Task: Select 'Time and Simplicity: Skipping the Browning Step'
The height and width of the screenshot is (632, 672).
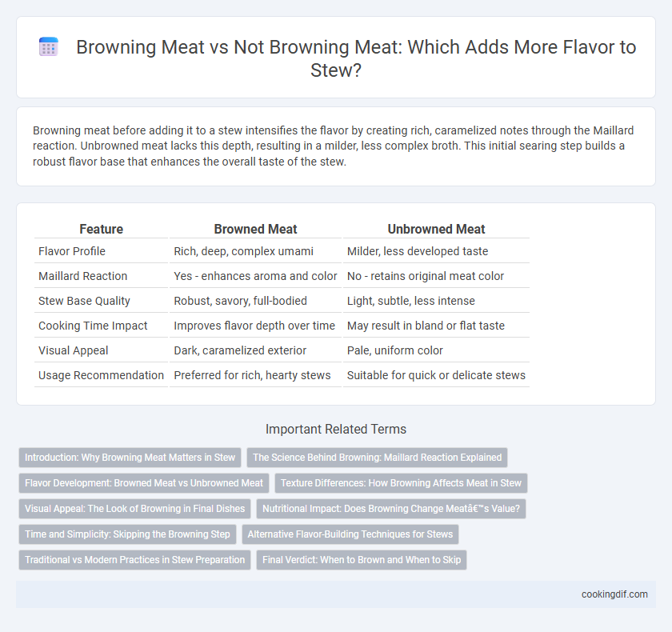Action: 127,534
